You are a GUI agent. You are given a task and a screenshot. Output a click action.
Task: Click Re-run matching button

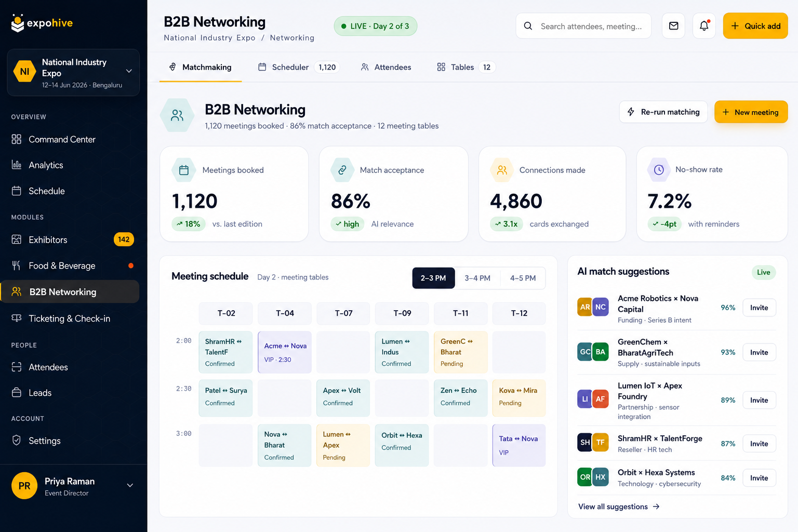pyautogui.click(x=663, y=112)
